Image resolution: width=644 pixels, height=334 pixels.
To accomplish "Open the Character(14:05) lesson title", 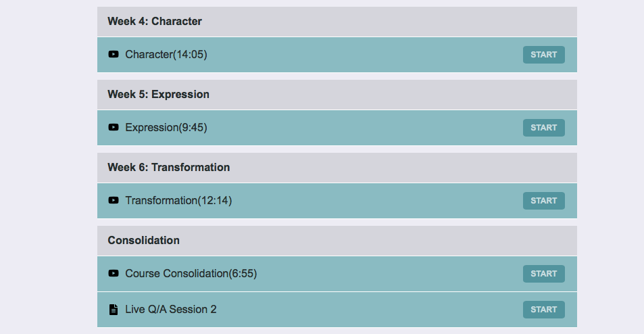I will click(x=166, y=54).
